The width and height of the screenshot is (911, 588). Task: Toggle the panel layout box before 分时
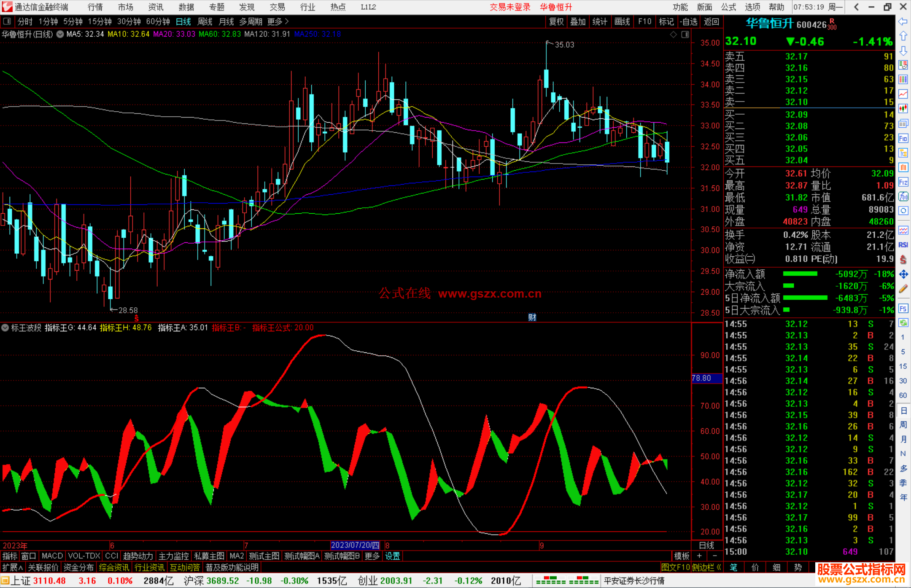pos(7,21)
